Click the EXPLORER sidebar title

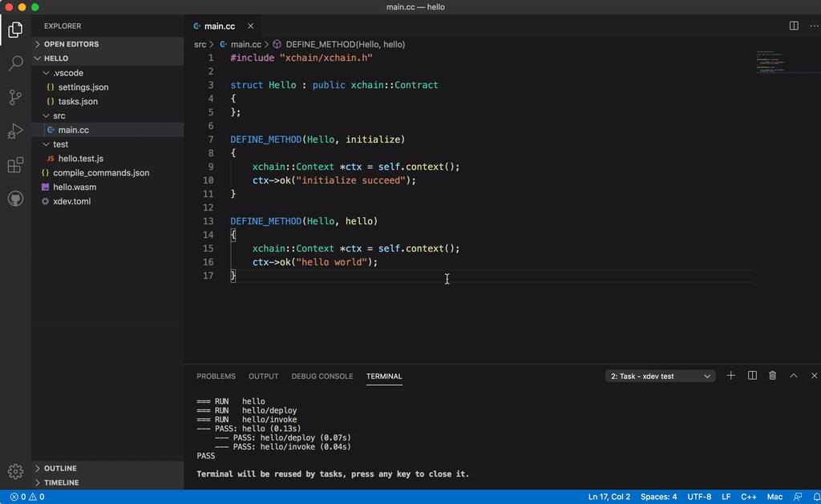[63, 26]
